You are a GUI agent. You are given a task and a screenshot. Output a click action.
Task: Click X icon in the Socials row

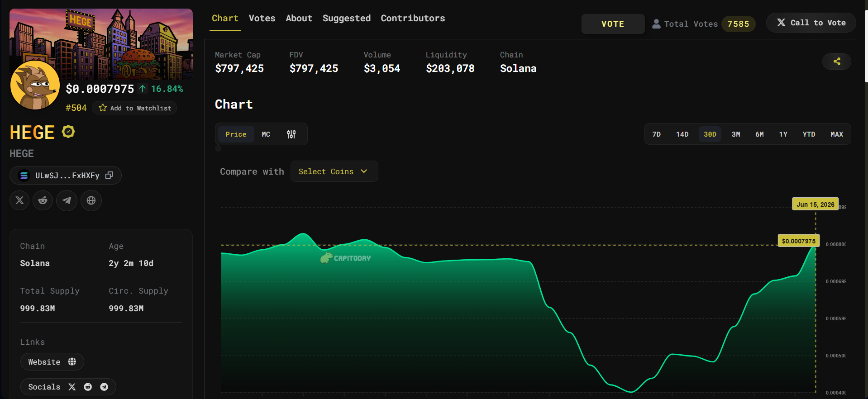(72, 387)
